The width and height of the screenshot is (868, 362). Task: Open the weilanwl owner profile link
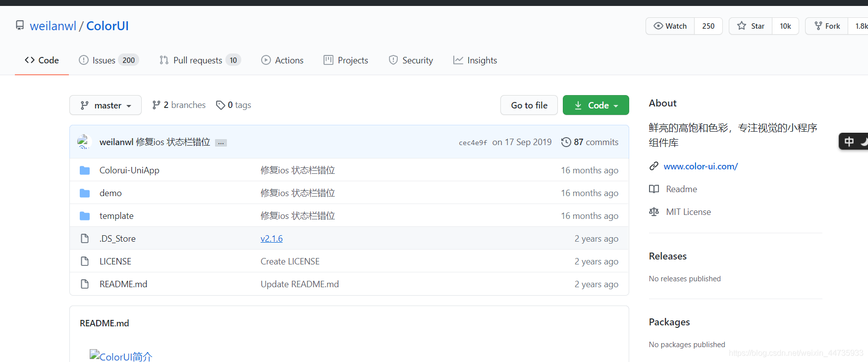53,26
